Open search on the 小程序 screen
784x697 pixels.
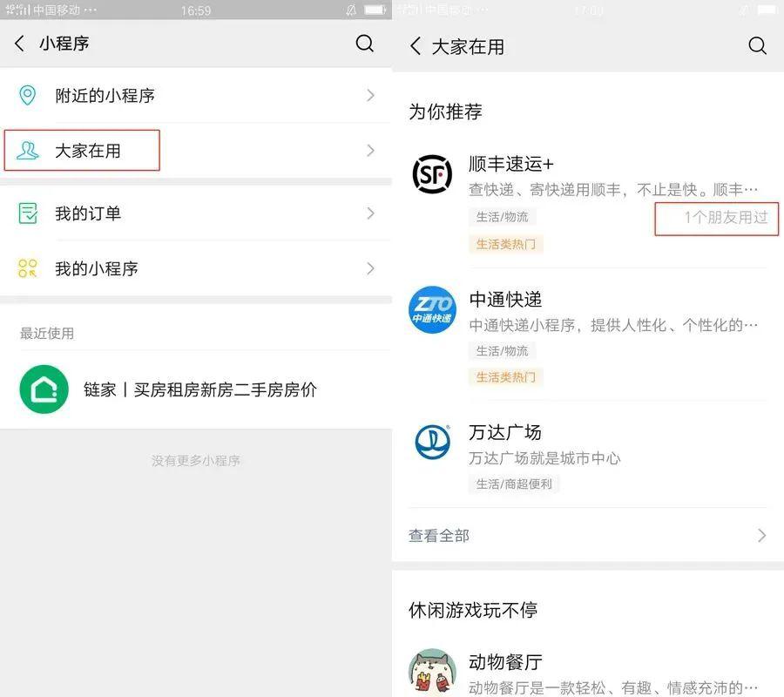(364, 44)
